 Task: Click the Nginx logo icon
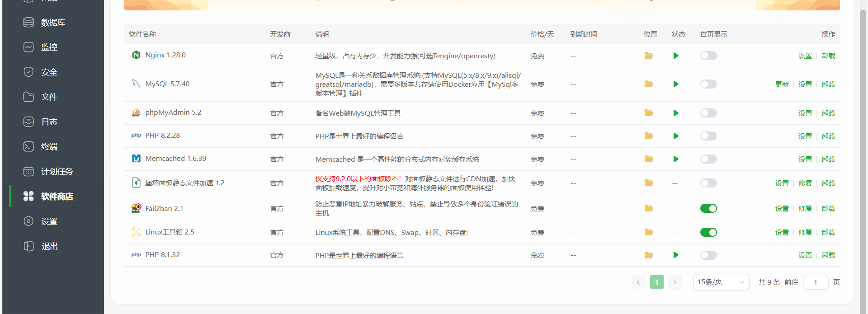(136, 55)
